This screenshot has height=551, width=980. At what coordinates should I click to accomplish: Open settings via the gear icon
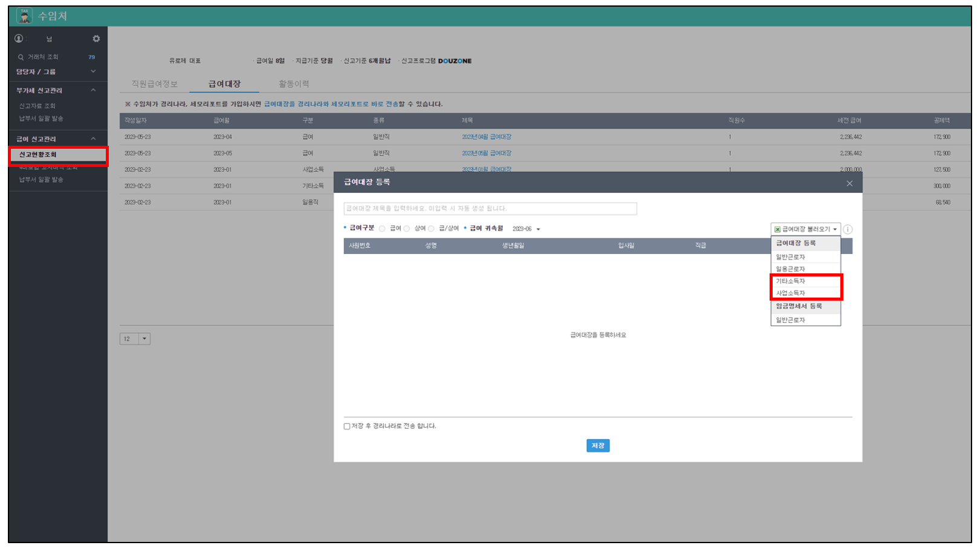click(96, 39)
